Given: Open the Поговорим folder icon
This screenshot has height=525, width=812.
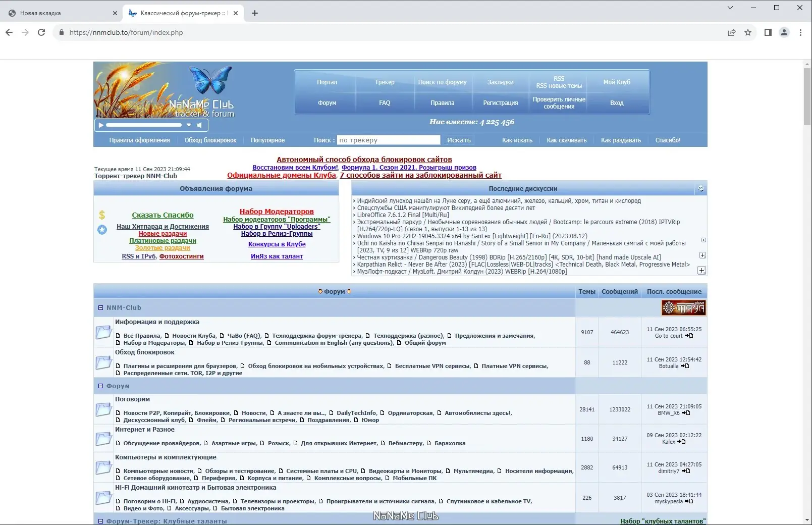Looking at the screenshot, I should (x=103, y=409).
